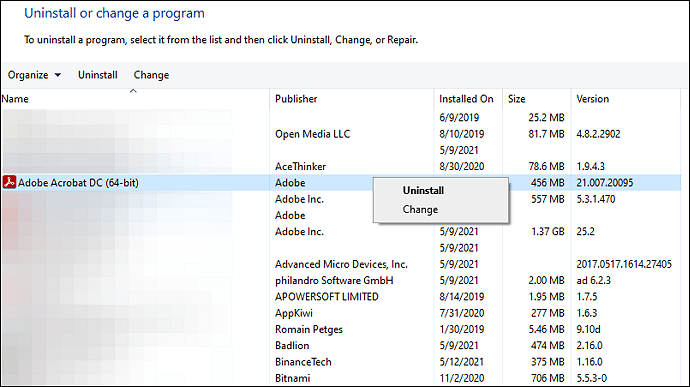690x387 pixels.
Task: Click the 2.00 MB size cell
Action: [x=546, y=280]
